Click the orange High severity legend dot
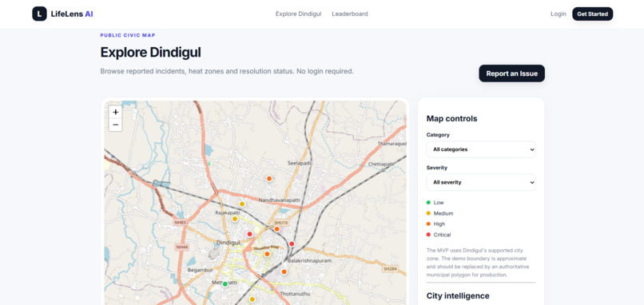644x305 pixels. 429,224
